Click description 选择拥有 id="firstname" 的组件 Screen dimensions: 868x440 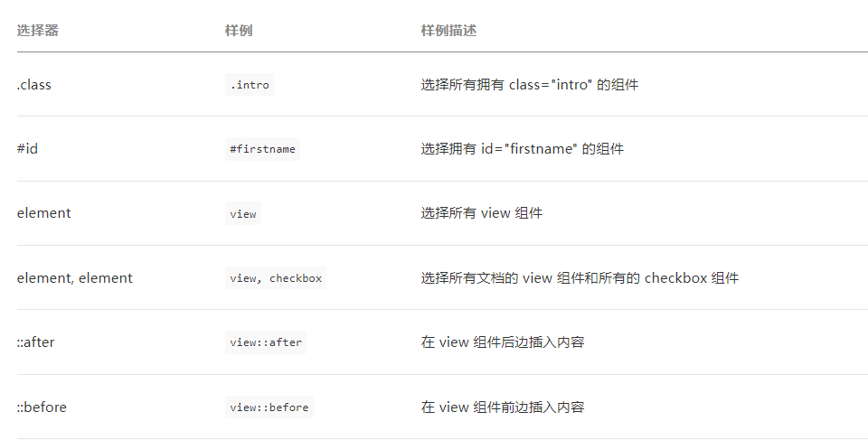click(x=522, y=149)
